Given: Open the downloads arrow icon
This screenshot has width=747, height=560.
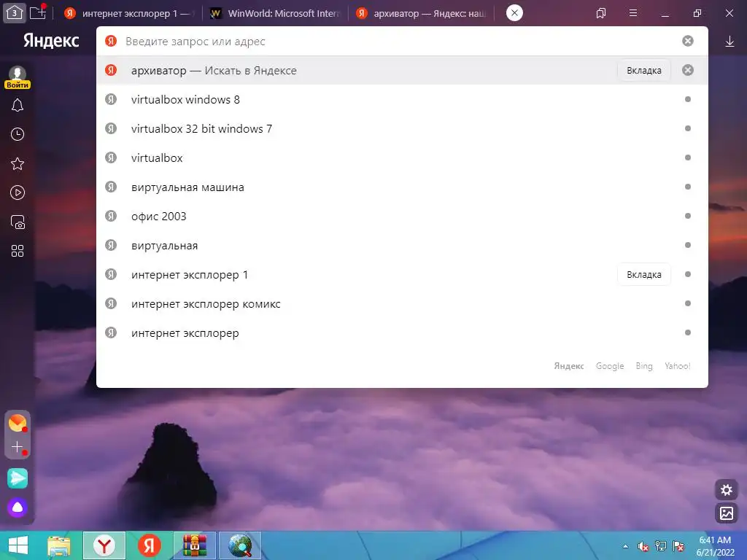Looking at the screenshot, I should pos(729,42).
